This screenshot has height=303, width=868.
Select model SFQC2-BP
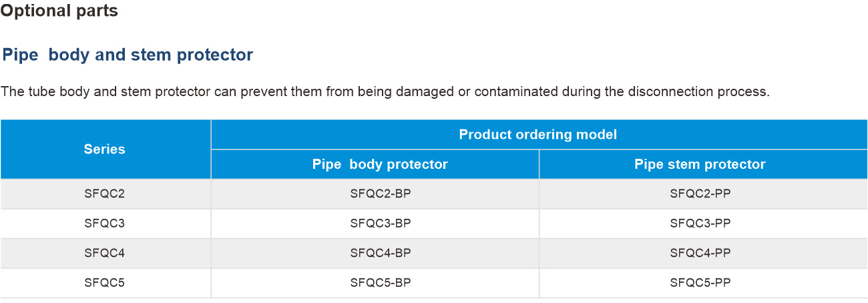point(381,194)
